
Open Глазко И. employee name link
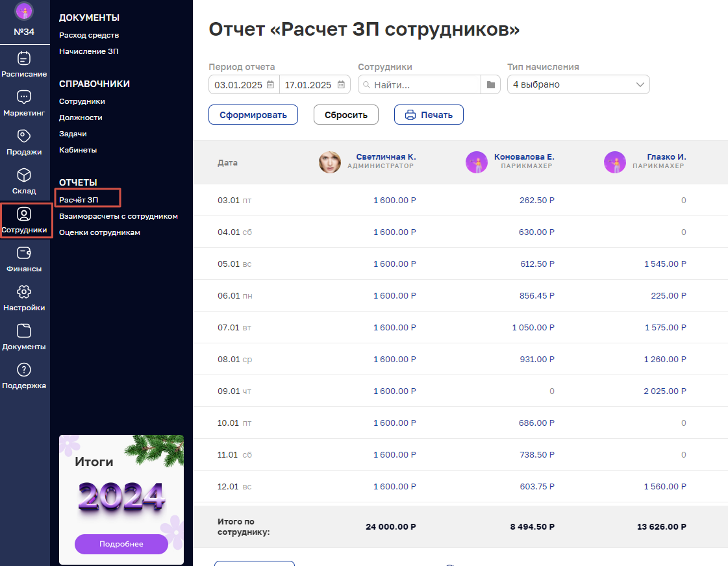click(666, 157)
